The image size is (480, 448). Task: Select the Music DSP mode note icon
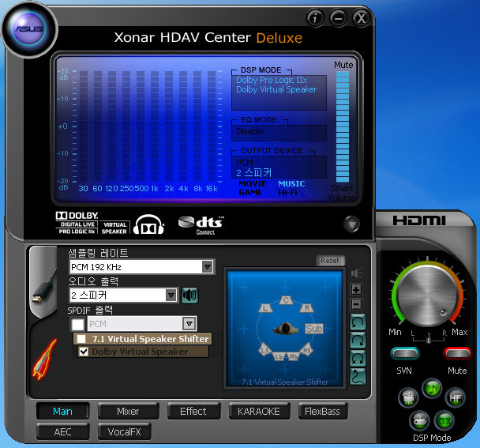(x=432, y=389)
